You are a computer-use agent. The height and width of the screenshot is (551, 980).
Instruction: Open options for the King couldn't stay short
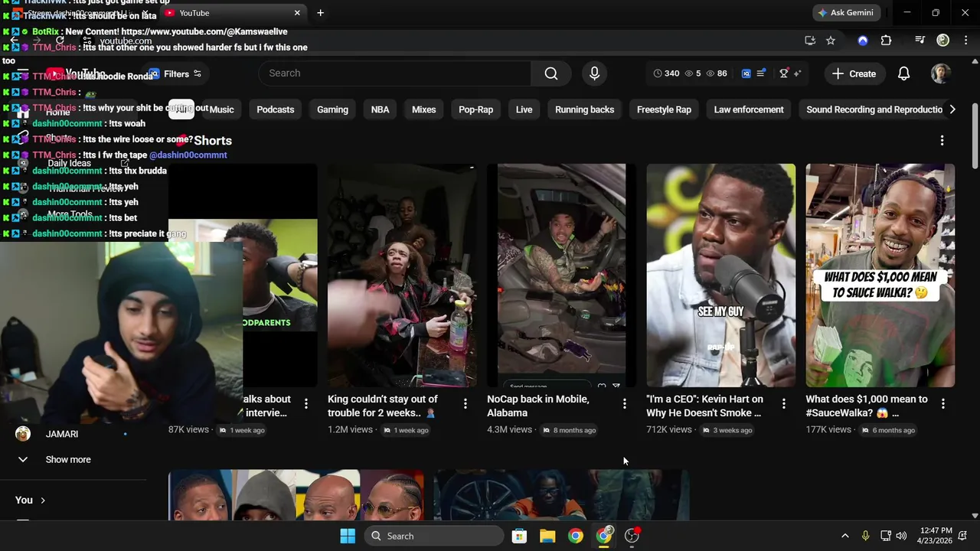point(465,403)
